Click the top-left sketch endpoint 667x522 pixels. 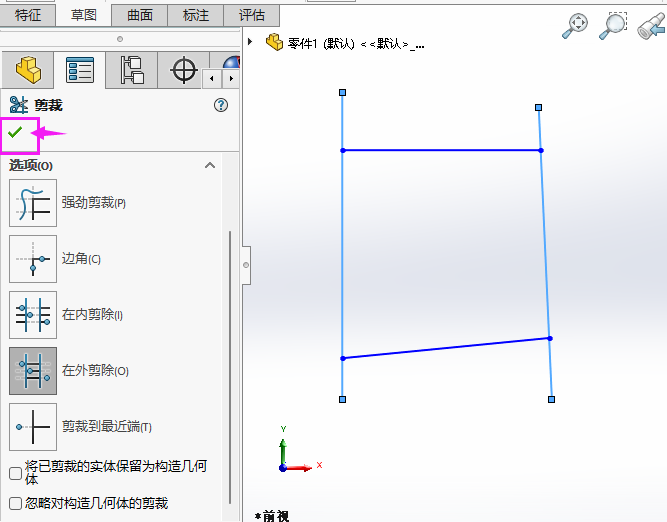pos(342,92)
